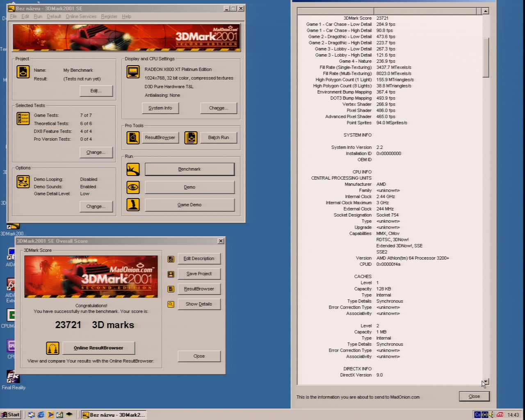
Task: Open the Run menu
Action: [x=38, y=16]
